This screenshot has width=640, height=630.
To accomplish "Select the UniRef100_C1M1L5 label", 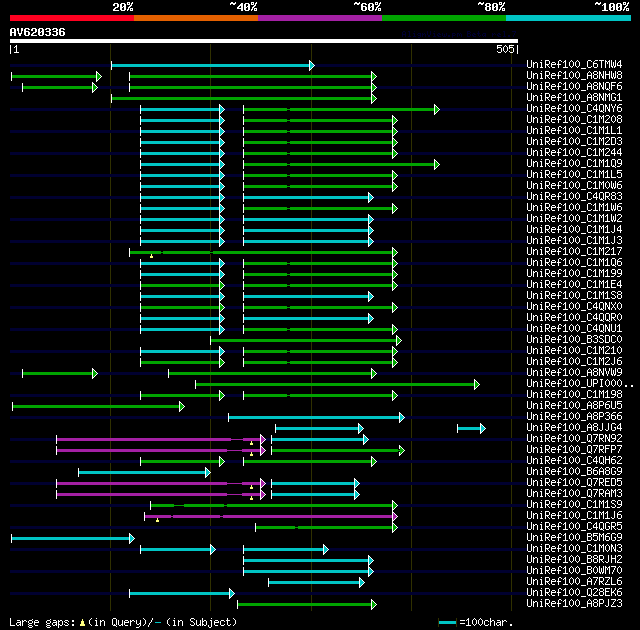I will click(x=574, y=175).
